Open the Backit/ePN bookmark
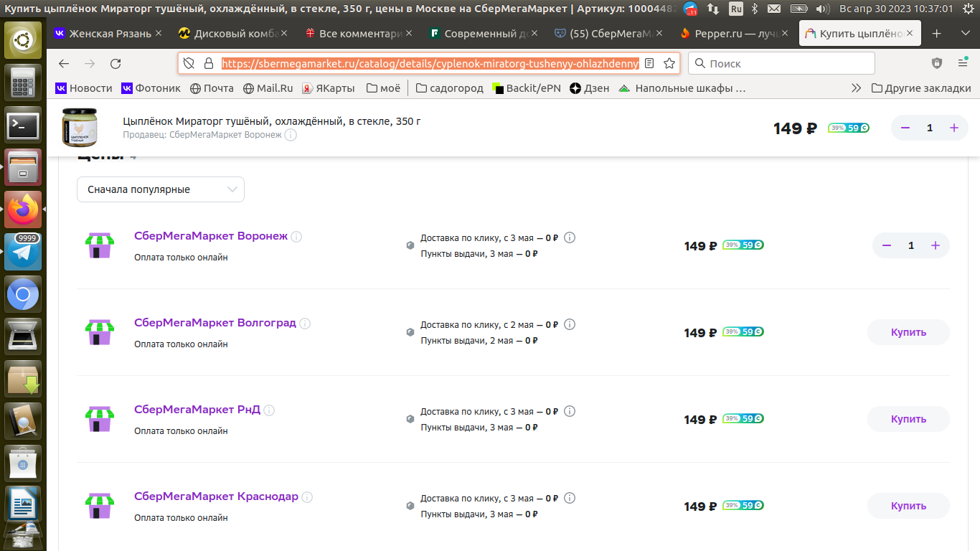Image resolution: width=980 pixels, height=551 pixels. click(x=527, y=88)
